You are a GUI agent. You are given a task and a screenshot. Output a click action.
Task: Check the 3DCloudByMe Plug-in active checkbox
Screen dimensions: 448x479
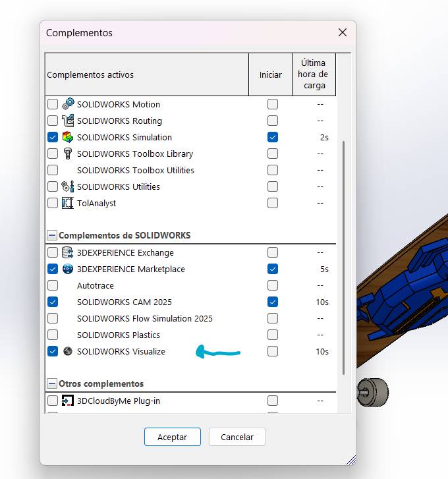point(53,401)
